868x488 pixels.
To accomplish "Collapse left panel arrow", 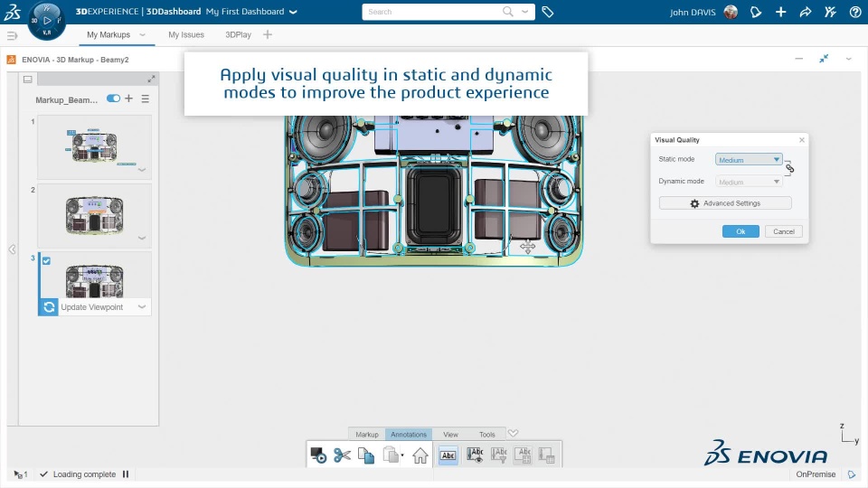I will pos(12,249).
